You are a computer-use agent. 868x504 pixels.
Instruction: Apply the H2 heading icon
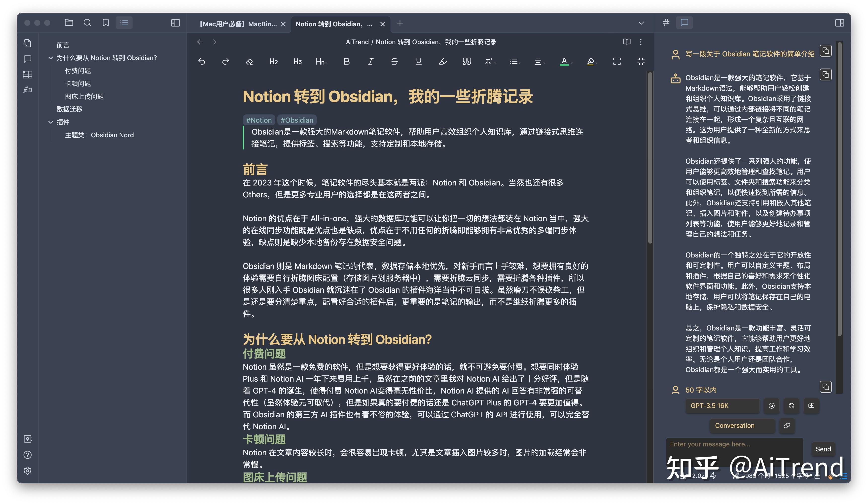[x=274, y=61]
